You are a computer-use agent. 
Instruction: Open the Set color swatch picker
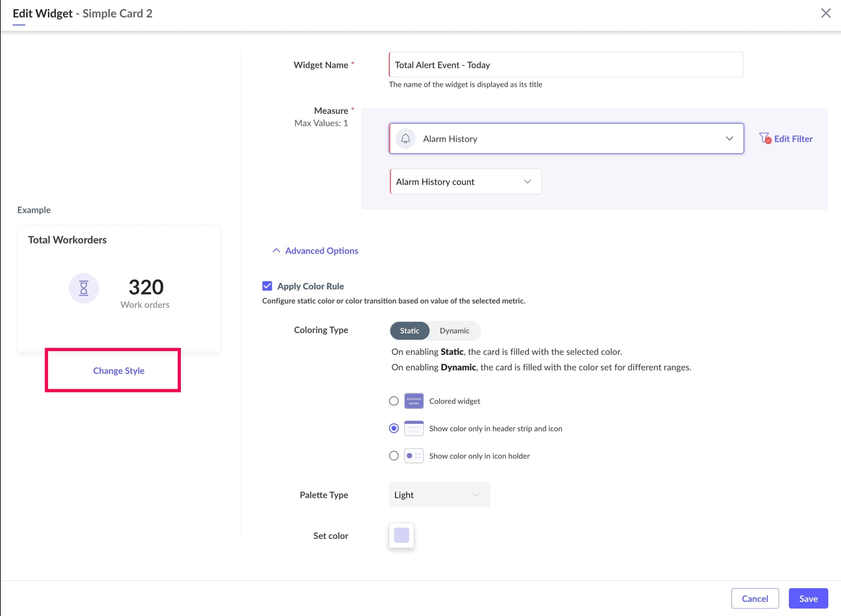(401, 536)
